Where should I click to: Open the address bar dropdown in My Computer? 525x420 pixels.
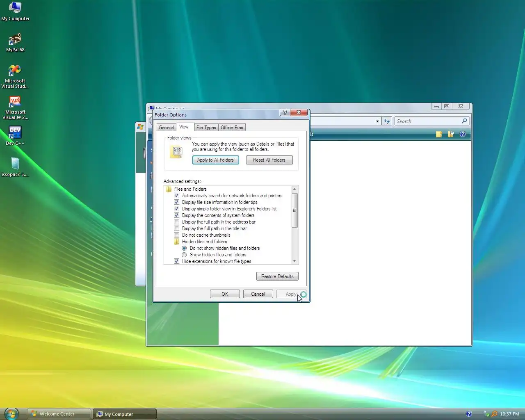coord(377,121)
